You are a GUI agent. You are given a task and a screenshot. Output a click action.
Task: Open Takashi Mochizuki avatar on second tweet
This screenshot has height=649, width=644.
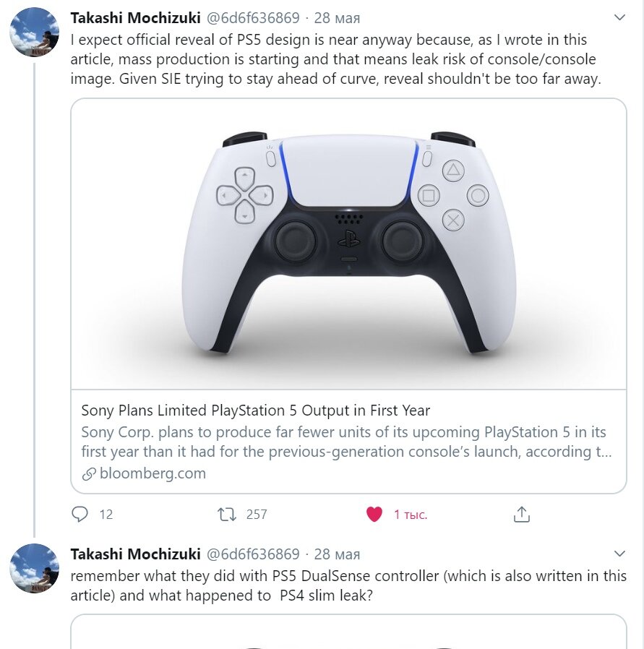click(35, 568)
